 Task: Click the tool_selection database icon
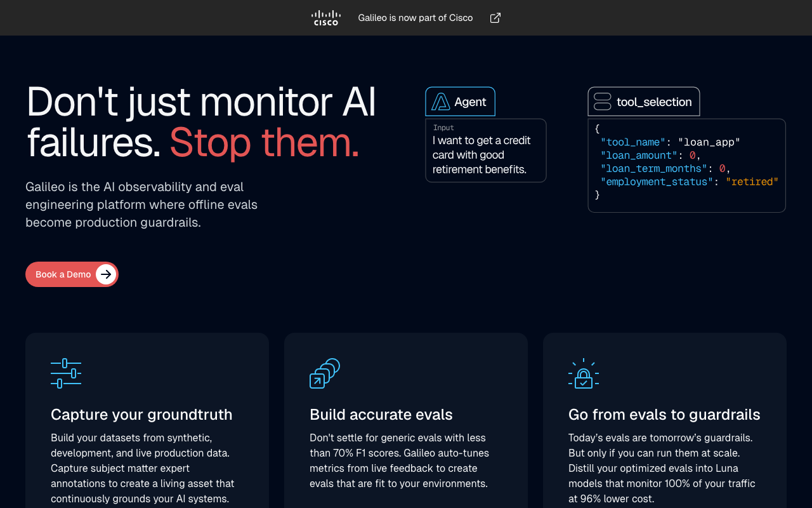pos(602,102)
